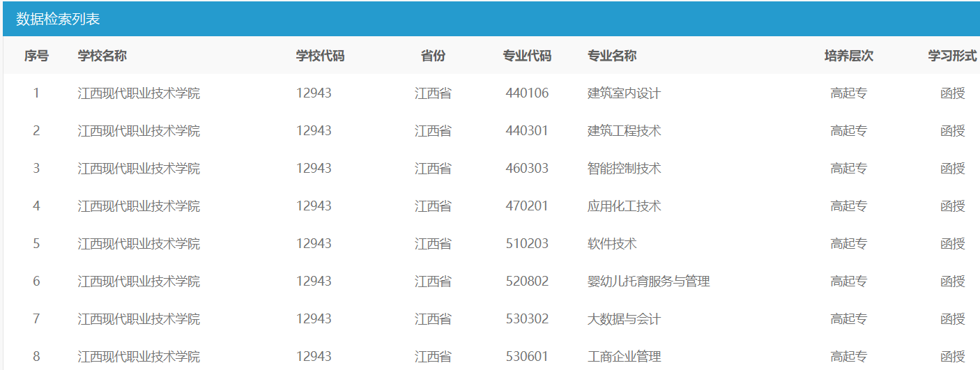The width and height of the screenshot is (980, 370).
Task: Click school code 12943 in 工商企业管理 row
Action: click(314, 356)
